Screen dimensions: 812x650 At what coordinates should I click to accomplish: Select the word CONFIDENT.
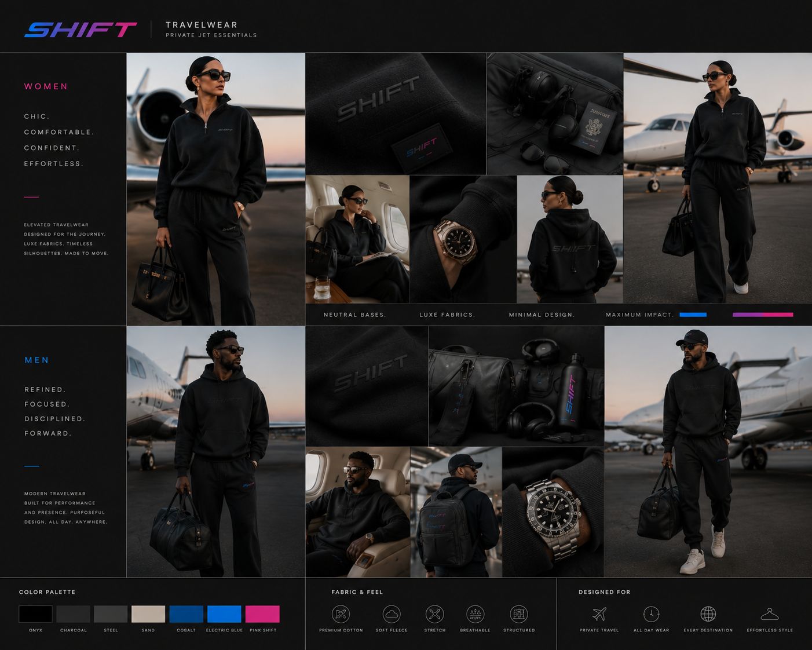tap(52, 148)
